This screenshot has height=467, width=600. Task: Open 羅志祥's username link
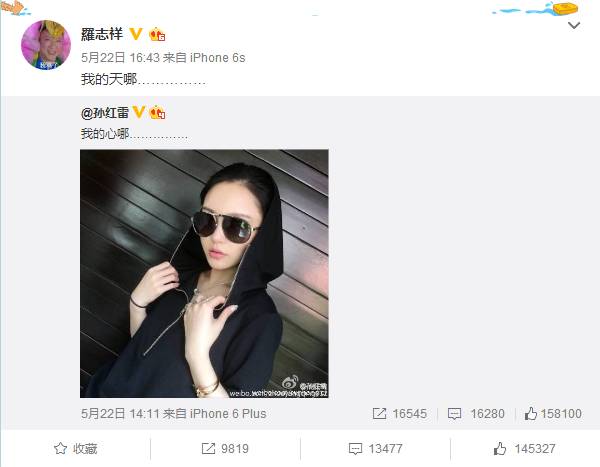[102, 34]
